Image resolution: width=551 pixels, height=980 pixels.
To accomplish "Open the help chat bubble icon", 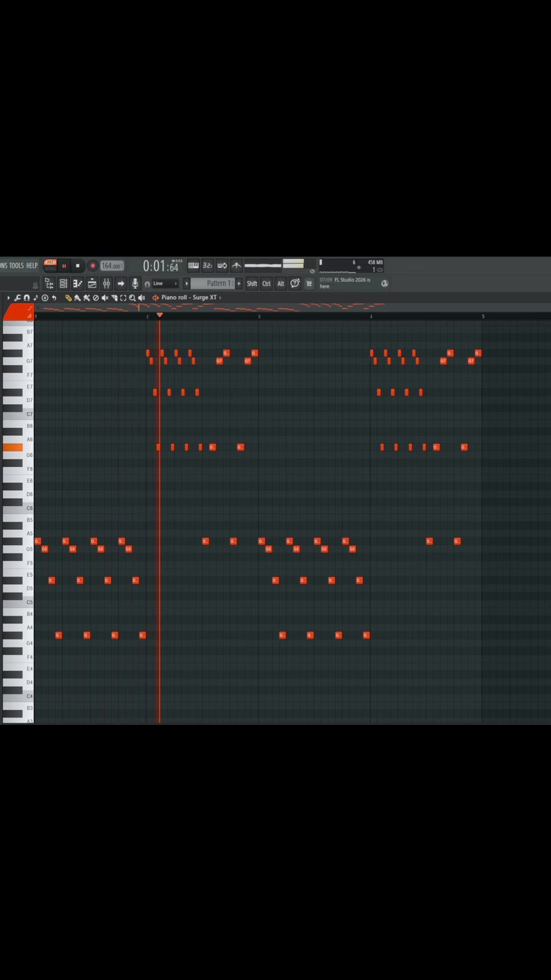I will click(x=295, y=283).
